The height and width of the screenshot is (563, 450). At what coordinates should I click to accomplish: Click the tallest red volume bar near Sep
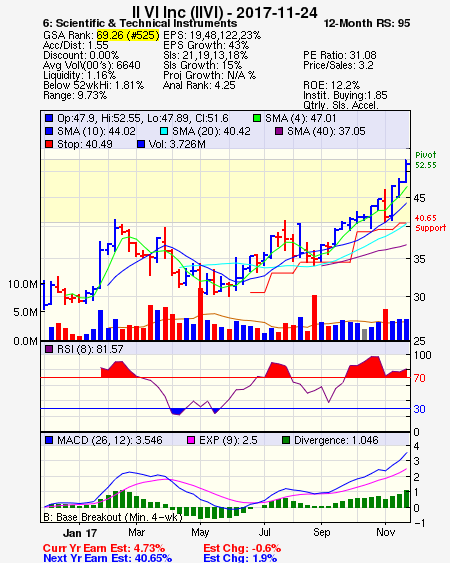click(314, 317)
